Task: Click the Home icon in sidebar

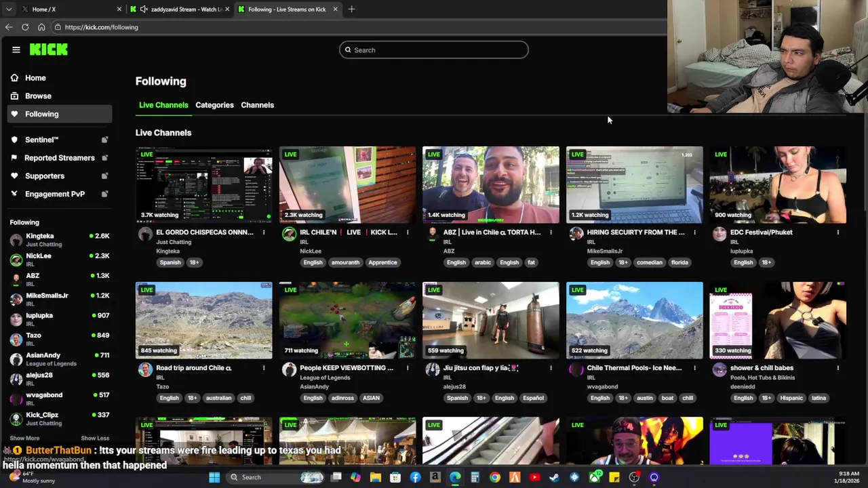Action: pos(14,78)
